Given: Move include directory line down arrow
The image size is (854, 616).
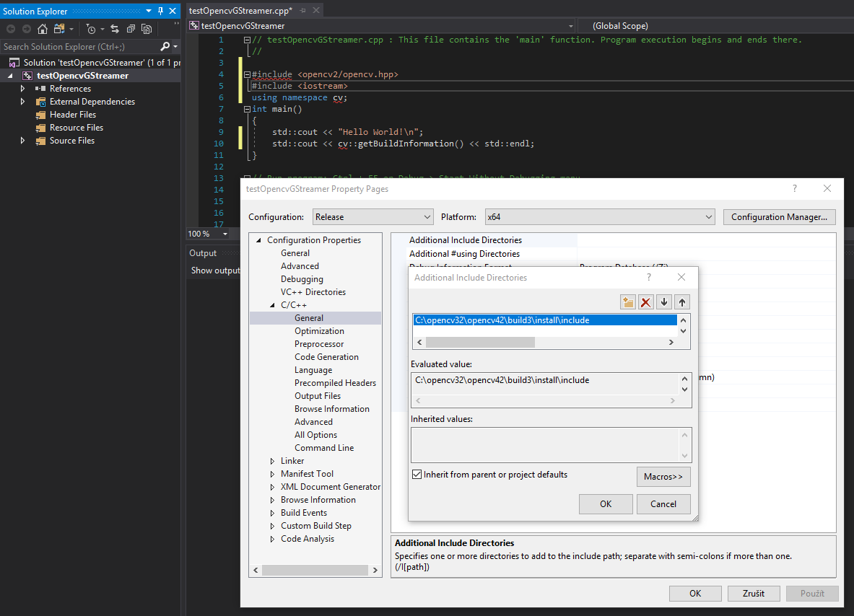Looking at the screenshot, I should 664,302.
